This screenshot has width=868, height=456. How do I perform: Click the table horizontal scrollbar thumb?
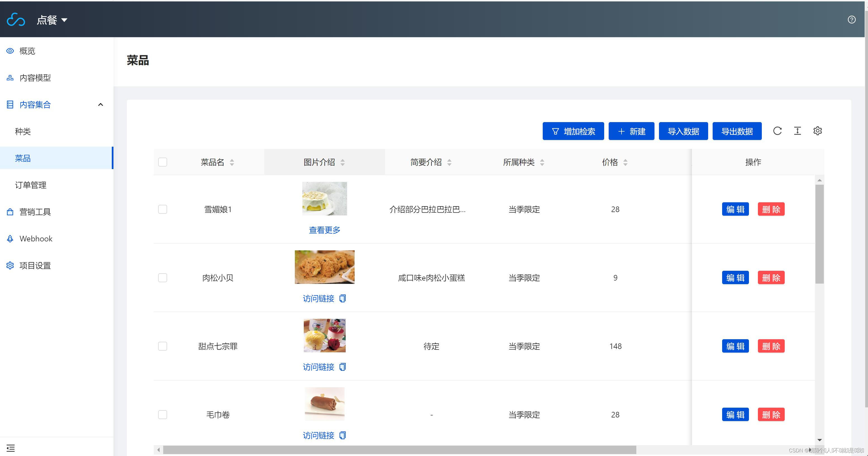400,450
